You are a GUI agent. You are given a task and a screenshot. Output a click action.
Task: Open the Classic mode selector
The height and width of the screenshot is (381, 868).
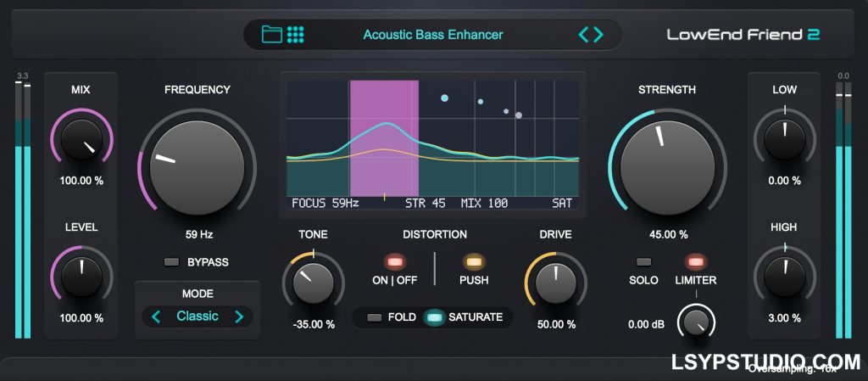coord(197,317)
